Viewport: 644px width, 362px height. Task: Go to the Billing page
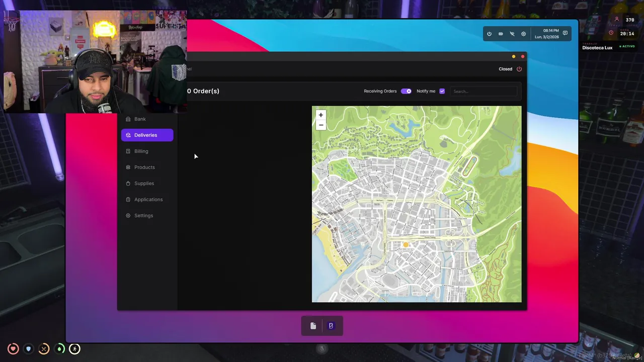[147, 151]
